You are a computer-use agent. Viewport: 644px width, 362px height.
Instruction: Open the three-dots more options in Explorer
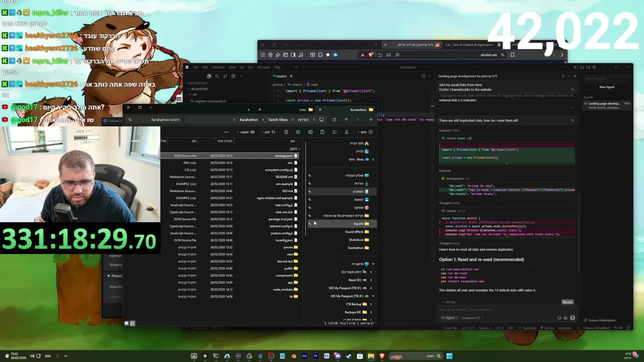tap(226, 132)
